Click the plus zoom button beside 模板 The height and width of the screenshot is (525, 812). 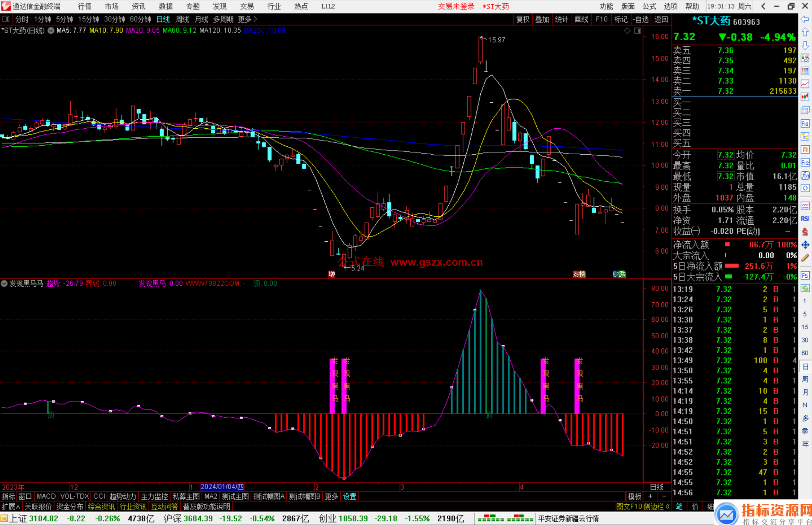tap(650, 496)
